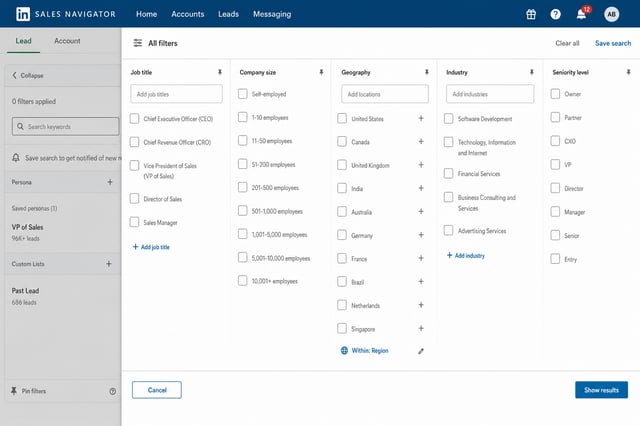Click the Save search bell icon
The image size is (640, 426).
coord(16,158)
